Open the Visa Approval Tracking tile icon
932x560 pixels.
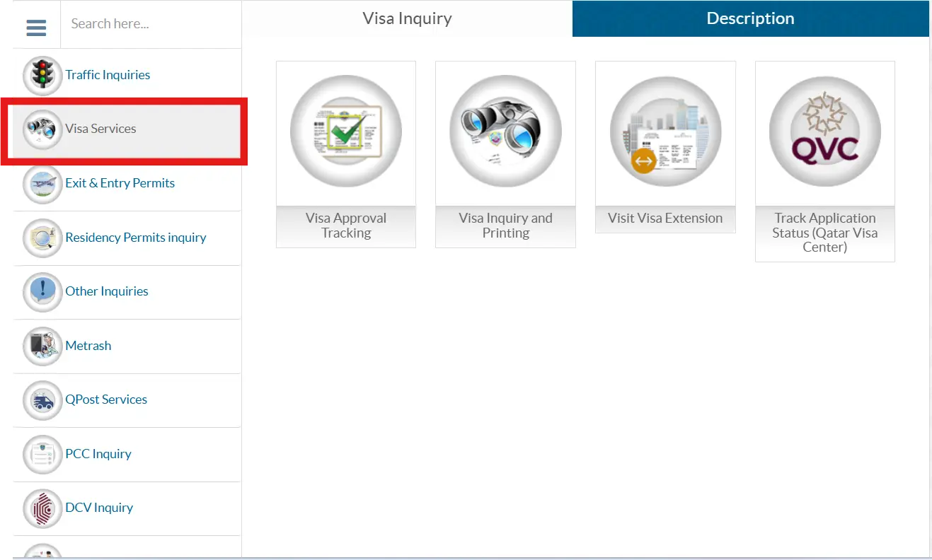pos(345,132)
